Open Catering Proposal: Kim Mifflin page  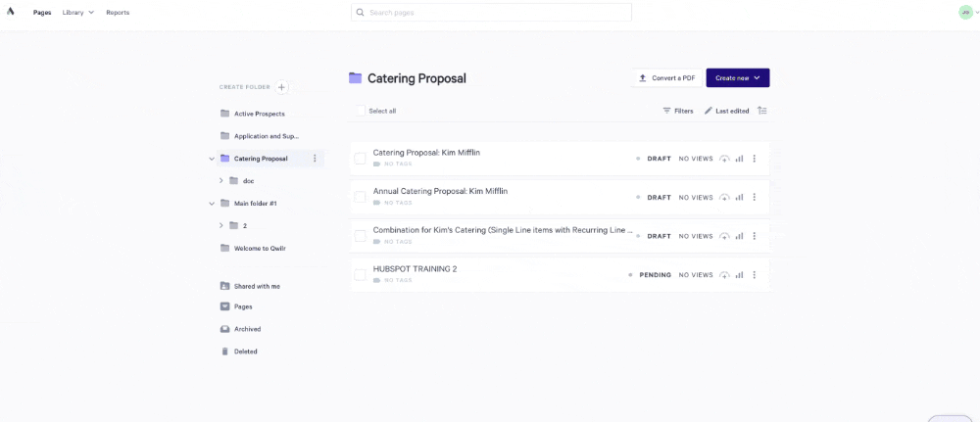click(426, 153)
